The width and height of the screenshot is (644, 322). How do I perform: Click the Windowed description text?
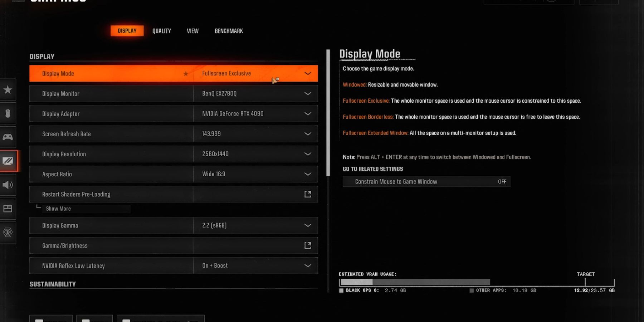coord(390,85)
